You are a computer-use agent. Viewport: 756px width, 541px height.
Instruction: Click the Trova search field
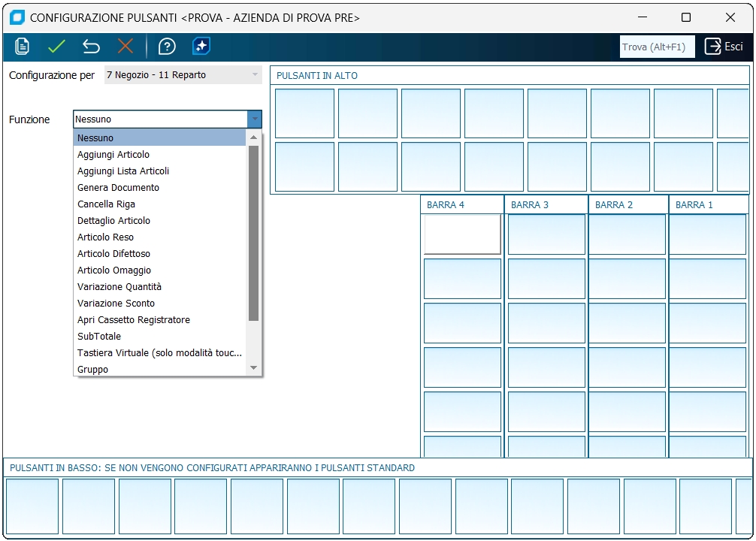[x=657, y=47]
